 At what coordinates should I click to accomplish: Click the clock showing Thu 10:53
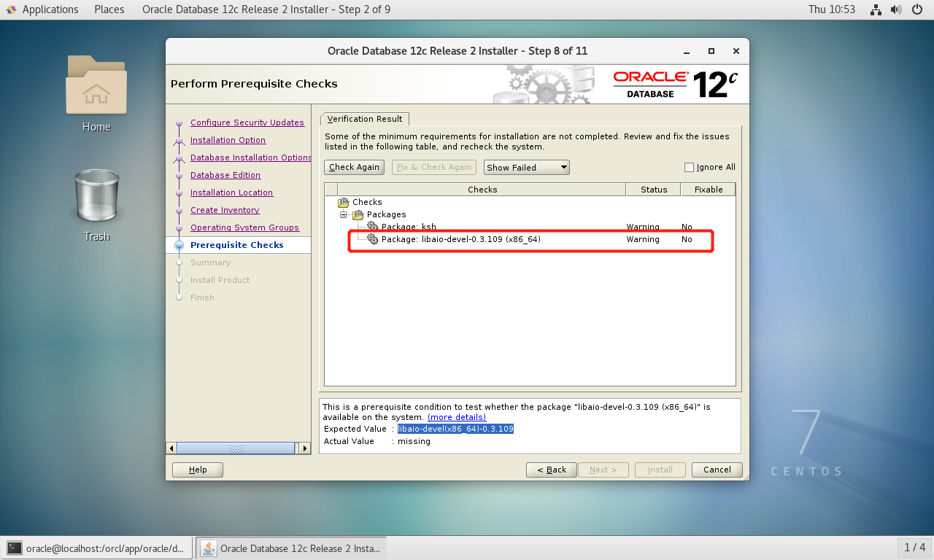(x=831, y=9)
